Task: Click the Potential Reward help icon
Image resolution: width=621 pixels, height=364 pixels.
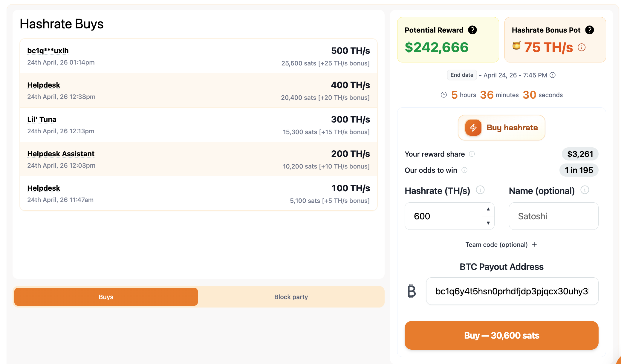Action: click(472, 30)
